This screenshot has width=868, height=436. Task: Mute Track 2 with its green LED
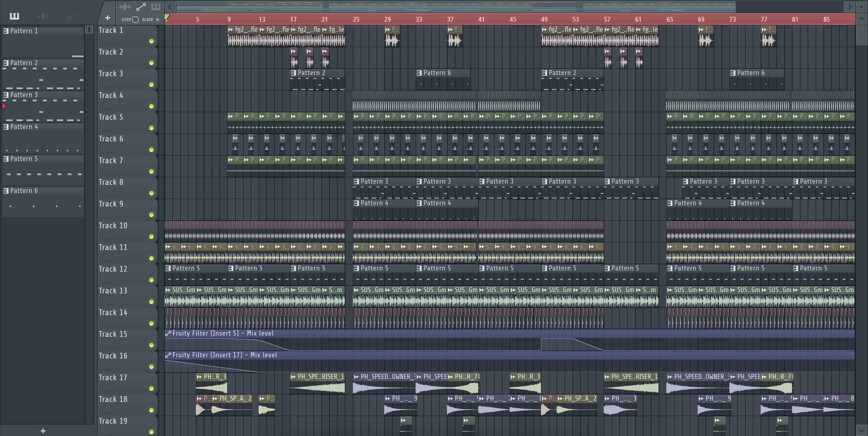pyautogui.click(x=152, y=63)
